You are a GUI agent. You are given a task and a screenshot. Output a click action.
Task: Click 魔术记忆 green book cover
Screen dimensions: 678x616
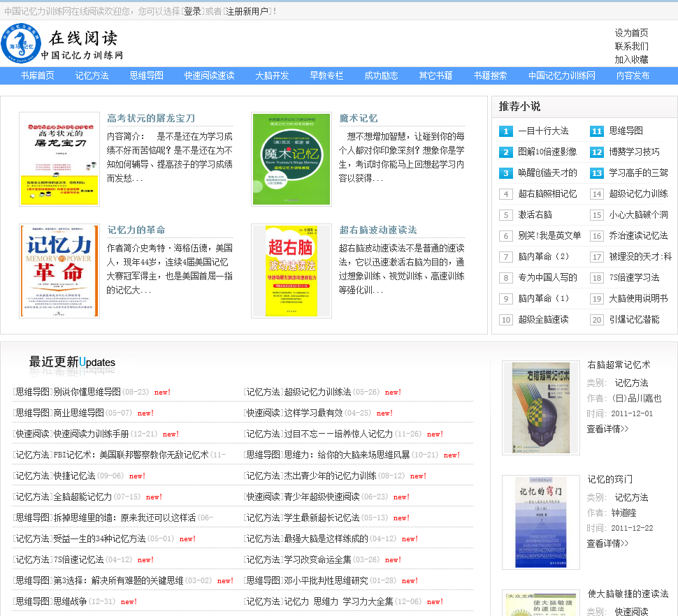(291, 159)
